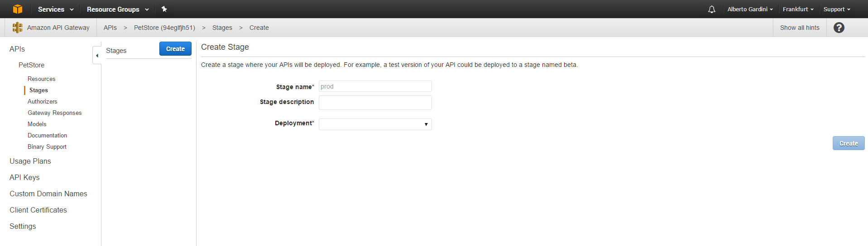Viewport: 868px width, 246px height.
Task: Open Gateway Responses in the sidebar
Action: tap(55, 113)
